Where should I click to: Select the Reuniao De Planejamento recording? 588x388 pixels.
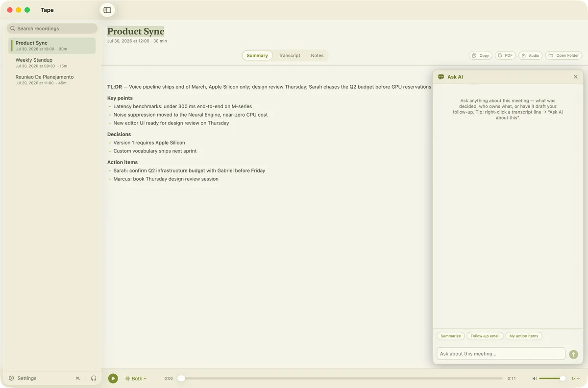coord(52,79)
